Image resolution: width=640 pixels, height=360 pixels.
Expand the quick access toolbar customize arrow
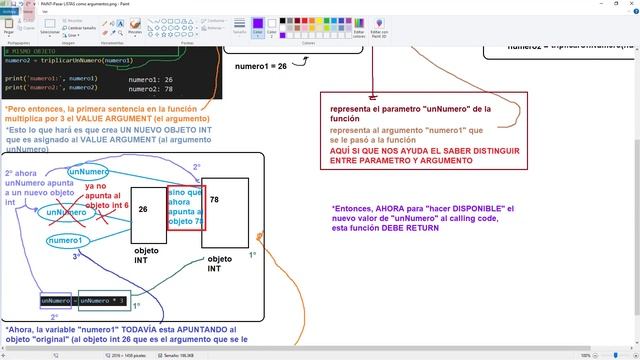click(34, 4)
